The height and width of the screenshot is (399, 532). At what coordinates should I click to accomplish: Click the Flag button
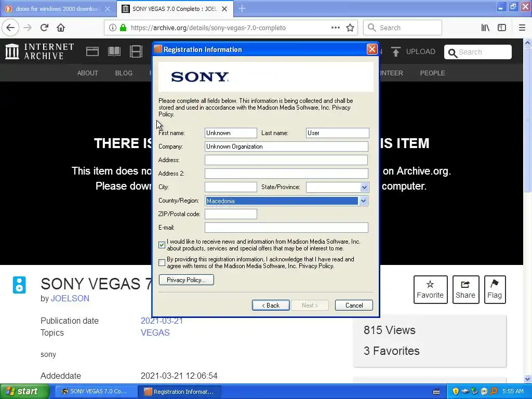pyautogui.click(x=495, y=290)
